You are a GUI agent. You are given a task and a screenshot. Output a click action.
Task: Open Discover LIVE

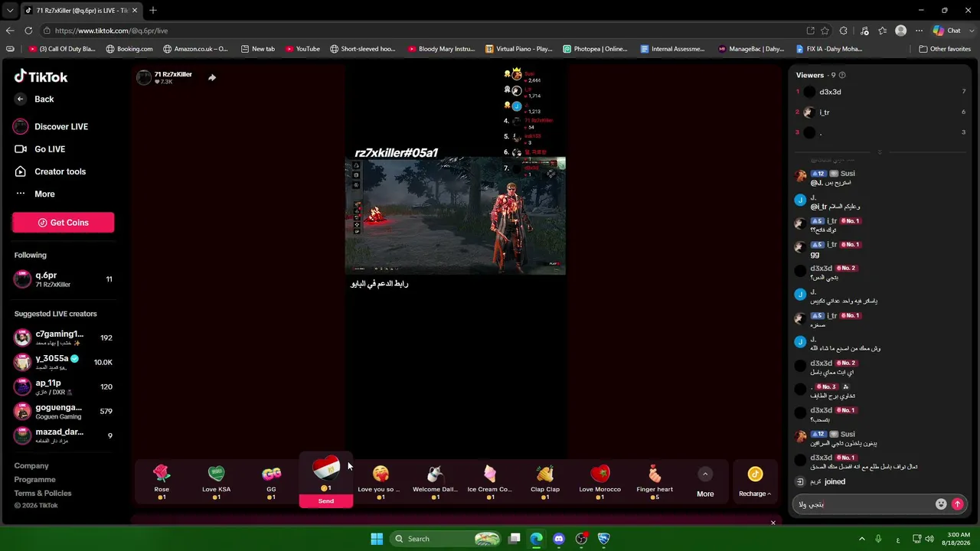coord(51,126)
